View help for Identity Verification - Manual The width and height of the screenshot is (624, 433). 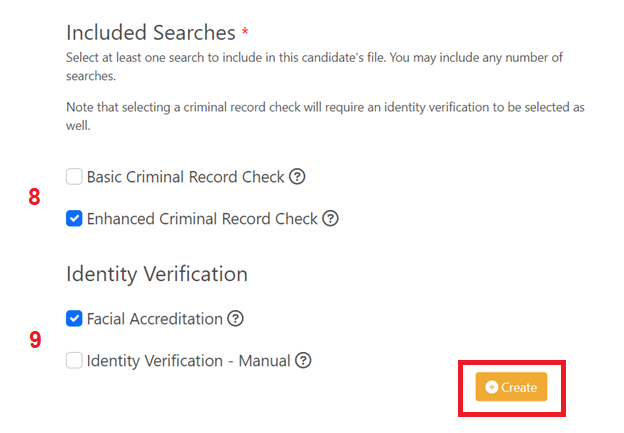303,360
